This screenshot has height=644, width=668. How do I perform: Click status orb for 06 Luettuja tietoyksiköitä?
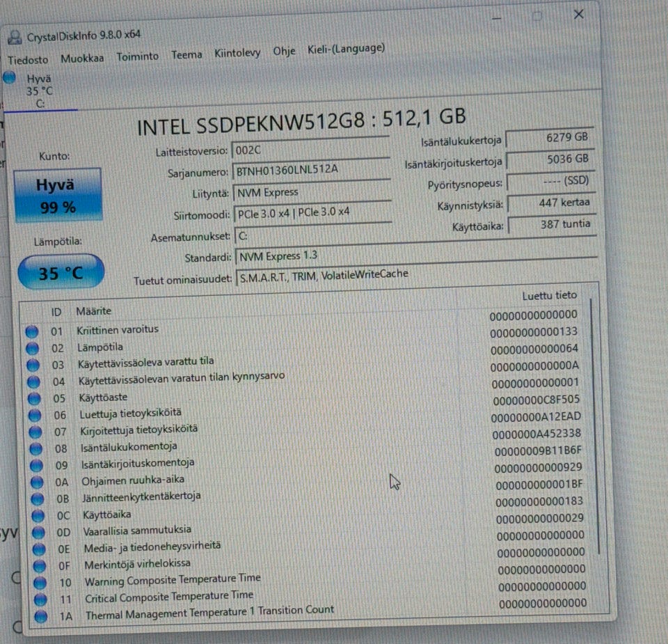click(35, 415)
